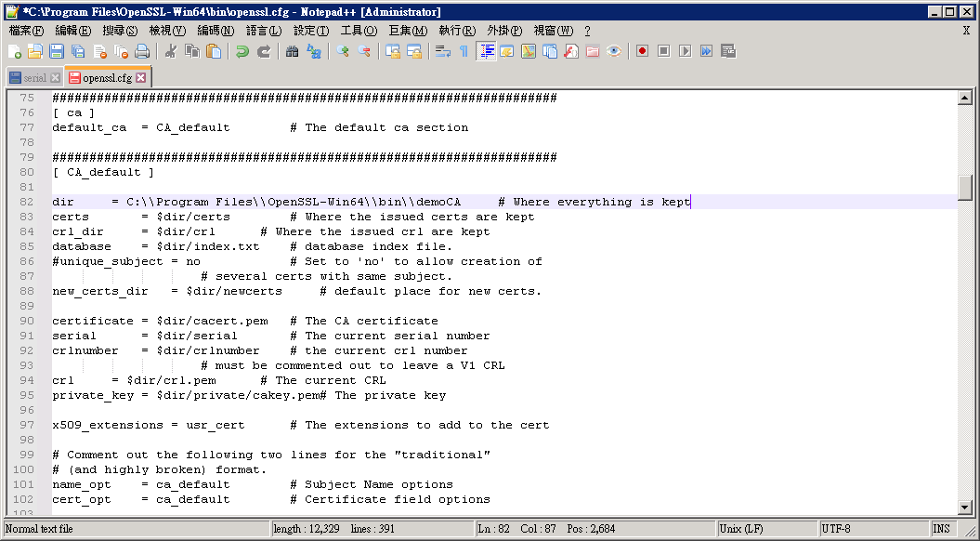Toggle word wrap toolbar button

[442, 52]
